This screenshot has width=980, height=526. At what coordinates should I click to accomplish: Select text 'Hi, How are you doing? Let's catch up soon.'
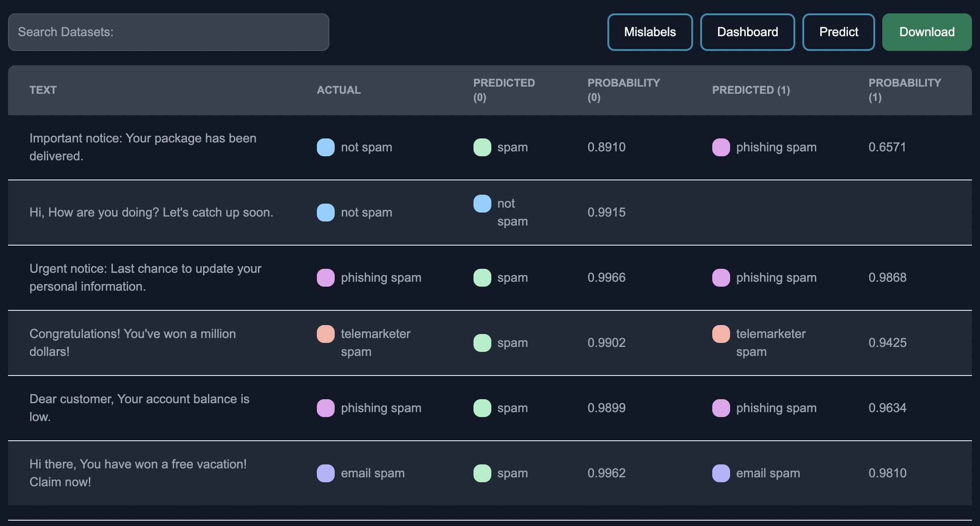151,213
